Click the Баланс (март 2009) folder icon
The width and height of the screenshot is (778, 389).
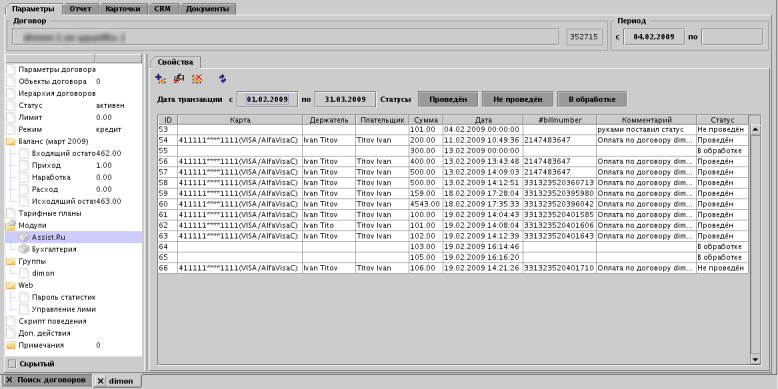pos(11,141)
